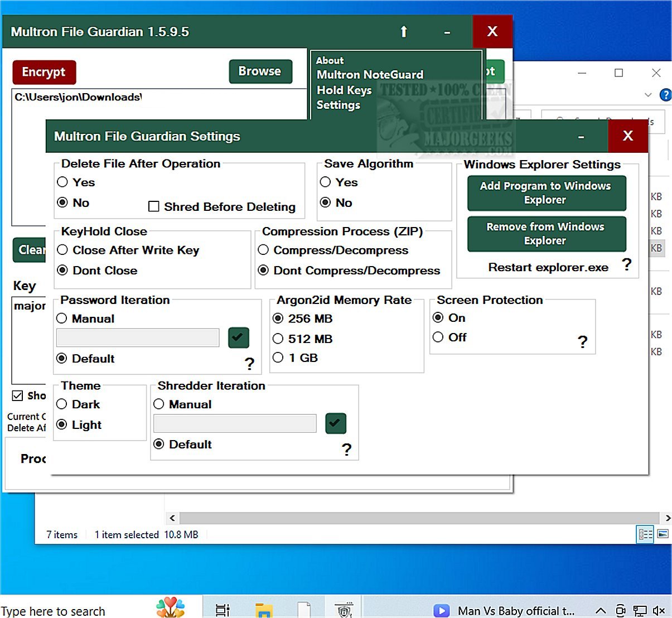Show hidden system tray icons
The width and height of the screenshot is (672, 618).
coord(601,611)
